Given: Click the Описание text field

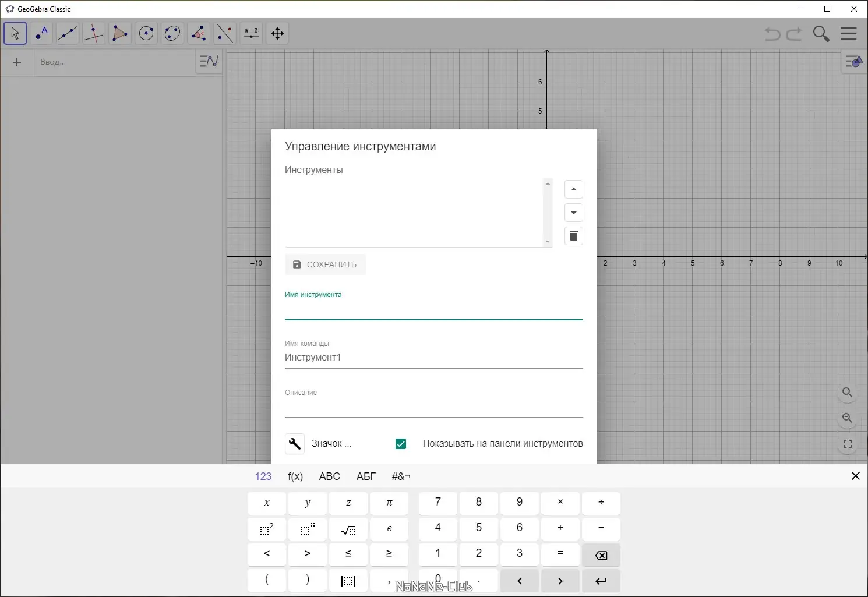Looking at the screenshot, I should click(x=434, y=407).
